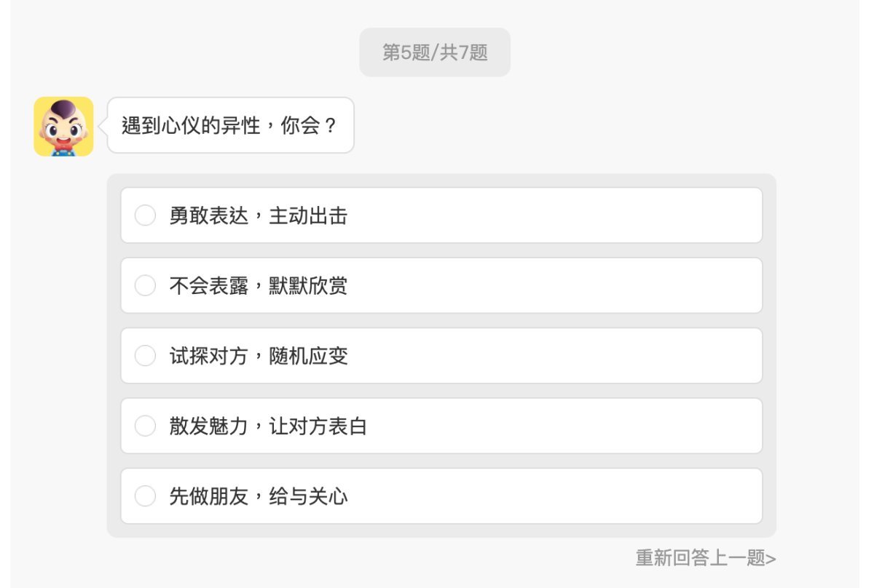Select the radio button for 散发魅力，让对方表白

tap(144, 426)
